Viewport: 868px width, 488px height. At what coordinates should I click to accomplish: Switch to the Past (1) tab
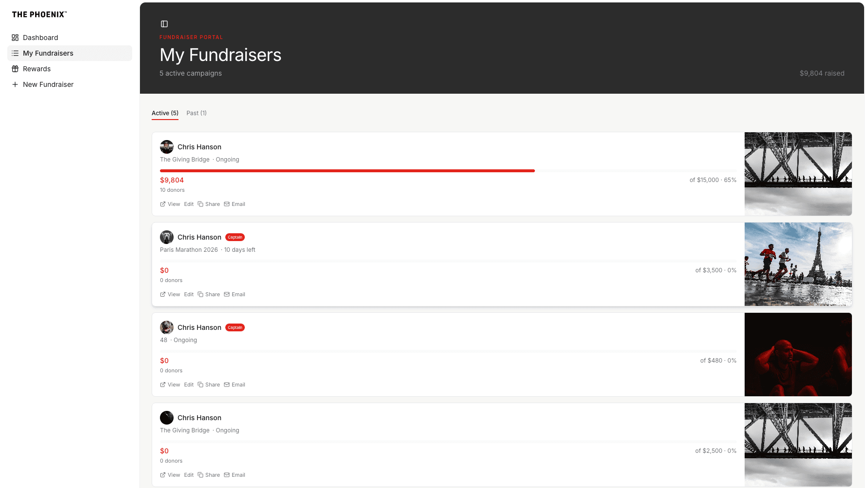[197, 113]
